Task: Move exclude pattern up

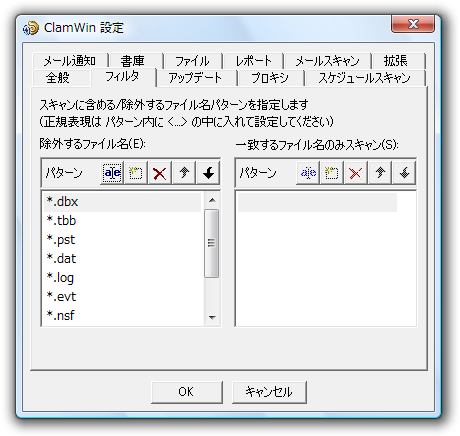Action: tap(184, 173)
